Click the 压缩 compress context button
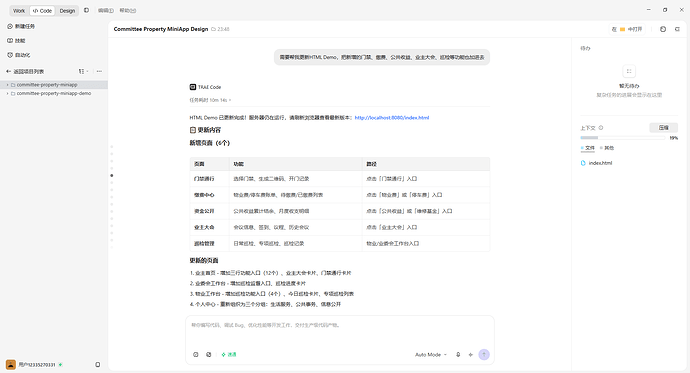 (x=664, y=128)
